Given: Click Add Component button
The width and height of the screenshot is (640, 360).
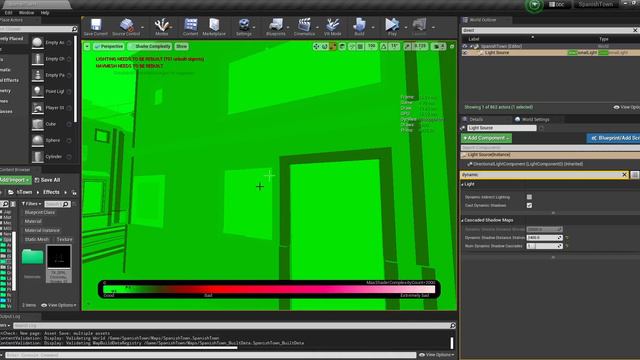Looking at the screenshot, I should click(486, 138).
